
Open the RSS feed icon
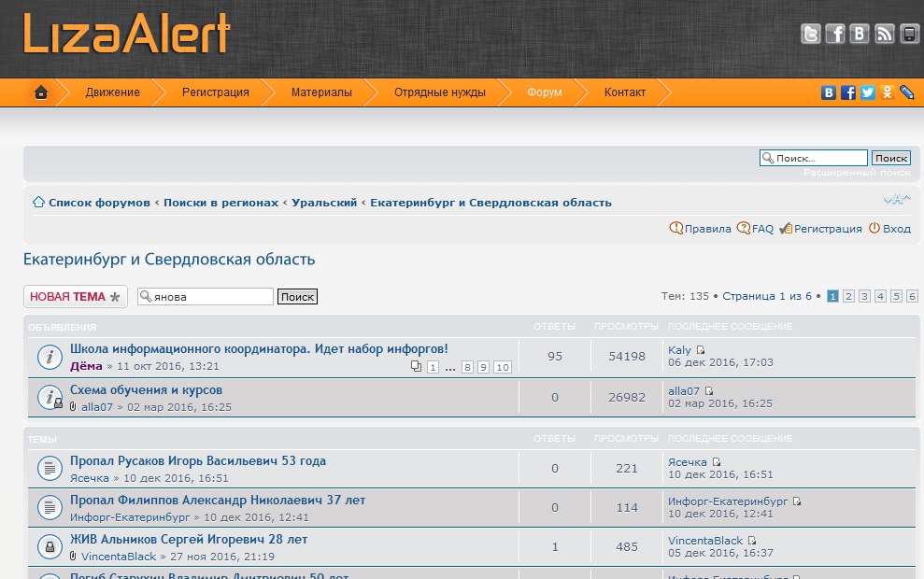click(x=885, y=34)
